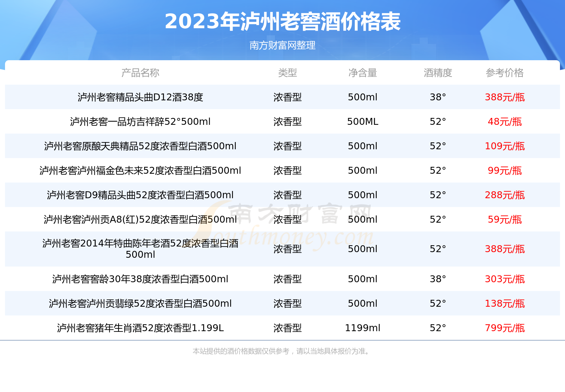Click the price 48元/瓶
This screenshot has width=565, height=392.
click(x=505, y=122)
